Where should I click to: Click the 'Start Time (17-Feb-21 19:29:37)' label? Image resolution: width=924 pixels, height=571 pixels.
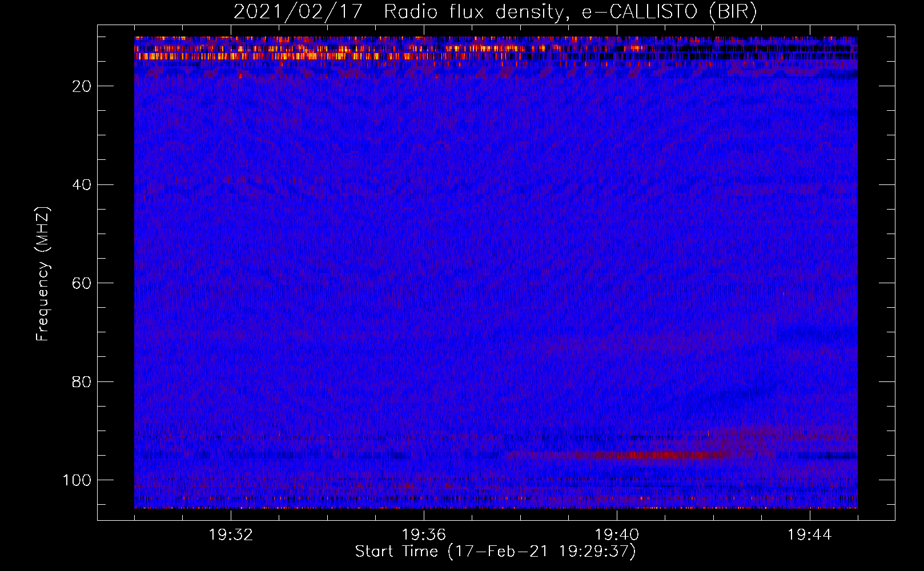[x=495, y=552]
